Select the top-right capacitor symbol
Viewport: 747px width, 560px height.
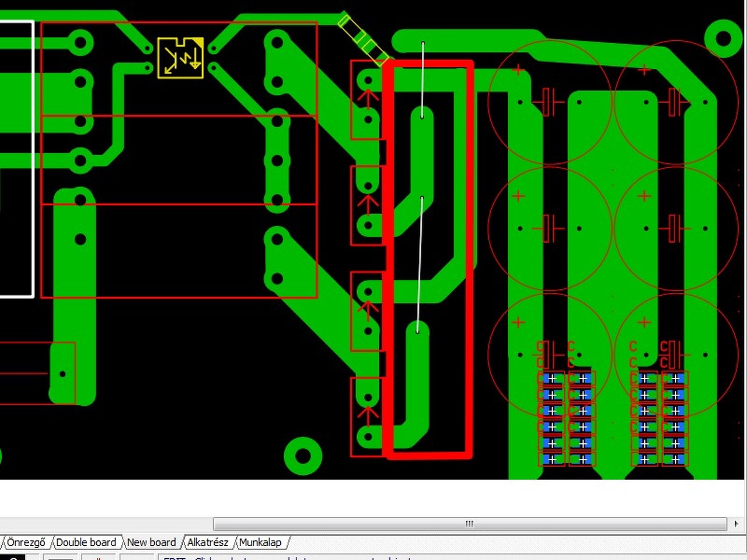click(674, 101)
